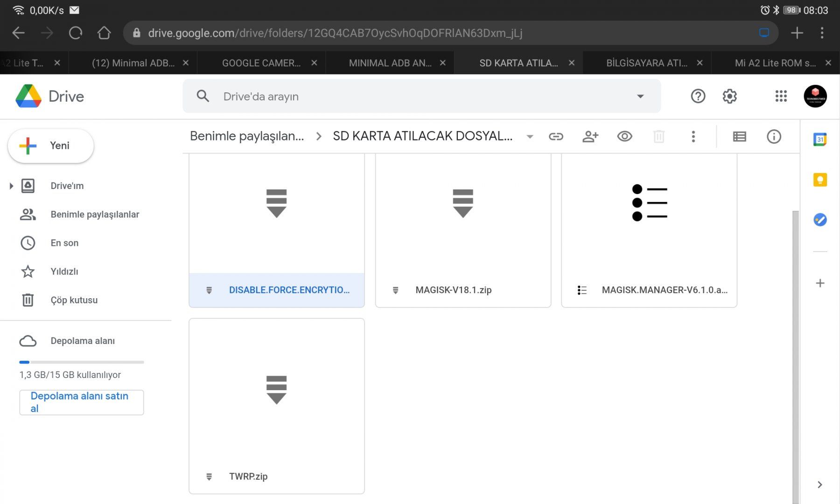Image resolution: width=840 pixels, height=504 pixels.
Task: Go to Benimle paylaşılan breadcrumb
Action: (247, 136)
